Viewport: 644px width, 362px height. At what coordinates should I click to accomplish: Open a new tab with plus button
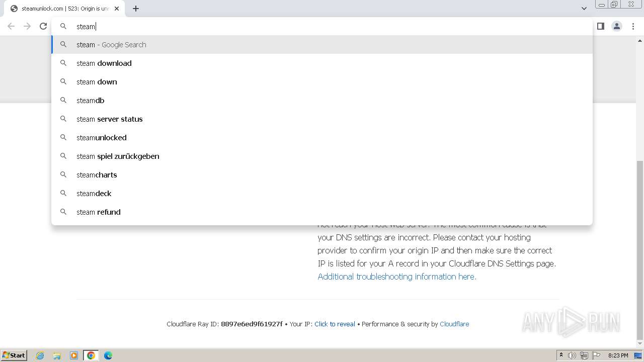coord(136,9)
